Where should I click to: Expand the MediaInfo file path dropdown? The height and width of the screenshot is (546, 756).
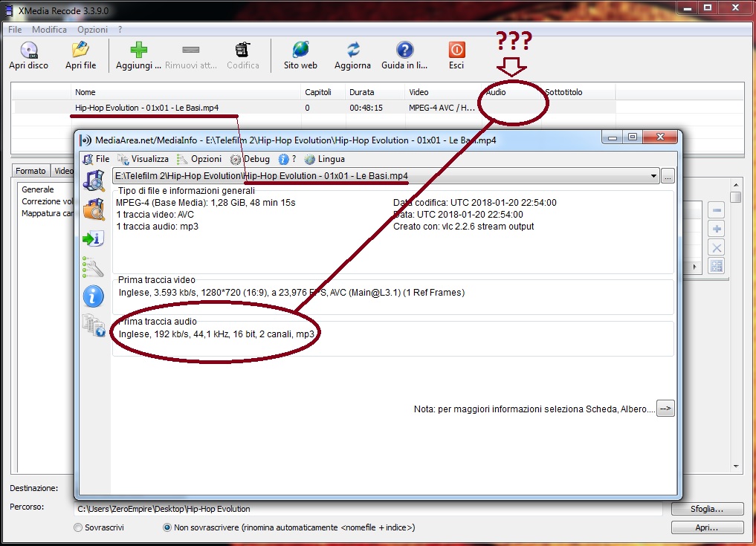point(653,176)
